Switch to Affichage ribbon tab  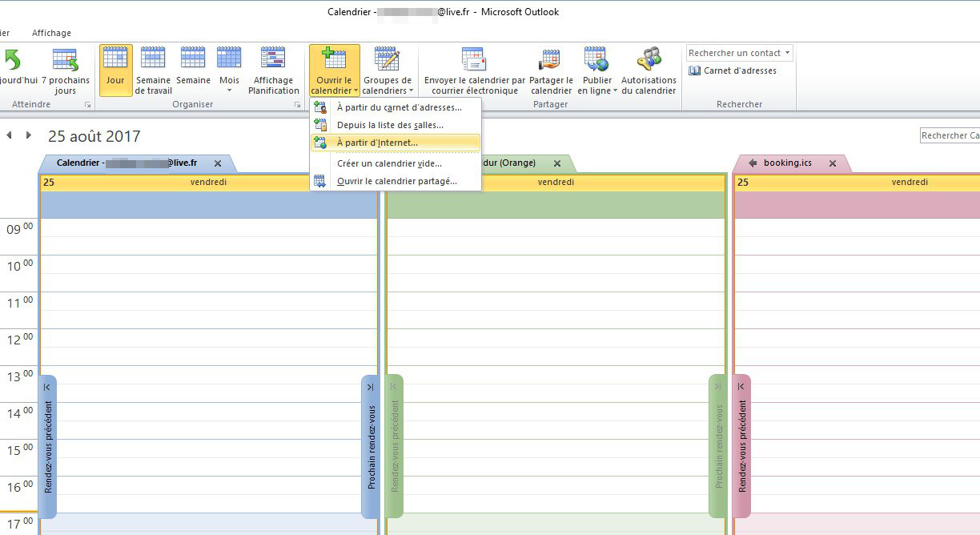(x=51, y=33)
